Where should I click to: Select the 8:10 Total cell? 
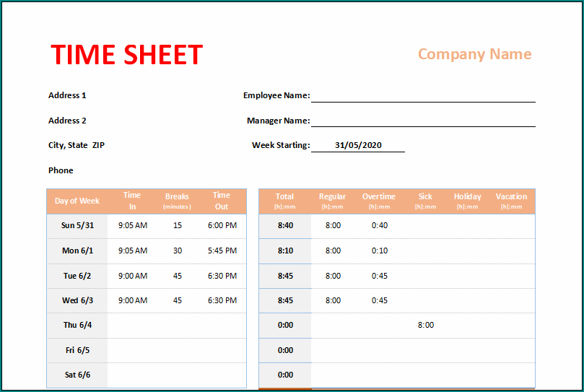pyautogui.click(x=285, y=251)
